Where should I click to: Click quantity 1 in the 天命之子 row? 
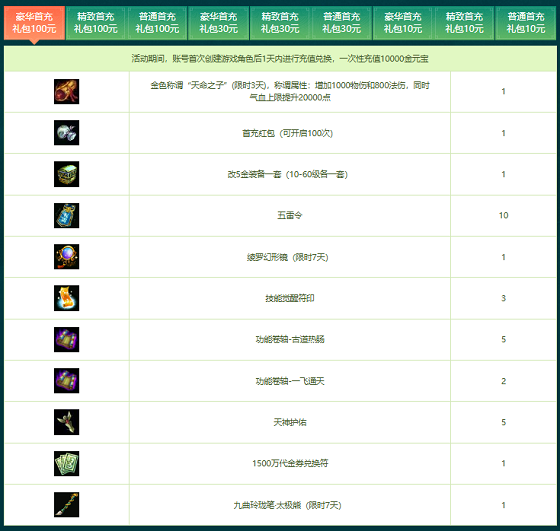[504, 91]
